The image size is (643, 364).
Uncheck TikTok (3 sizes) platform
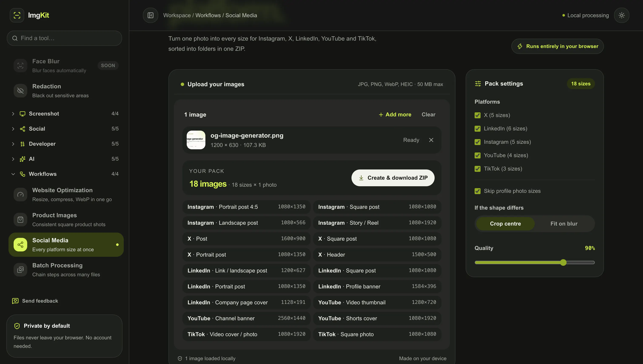[477, 169]
